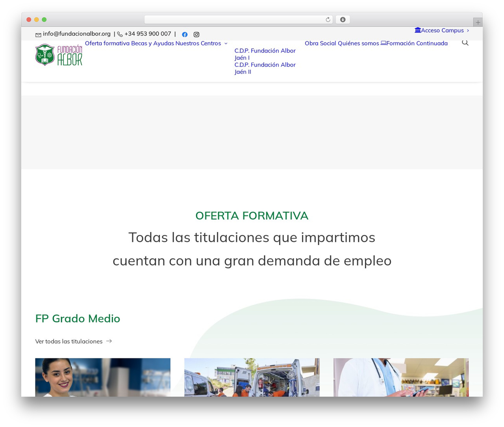
Task: Click the browser reload icon
Action: point(328,20)
